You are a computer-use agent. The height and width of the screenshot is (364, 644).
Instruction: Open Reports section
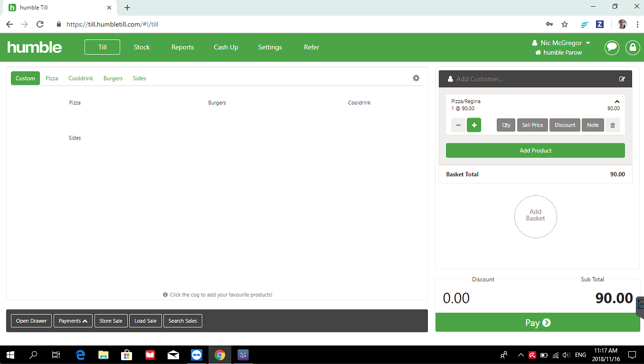[183, 47]
